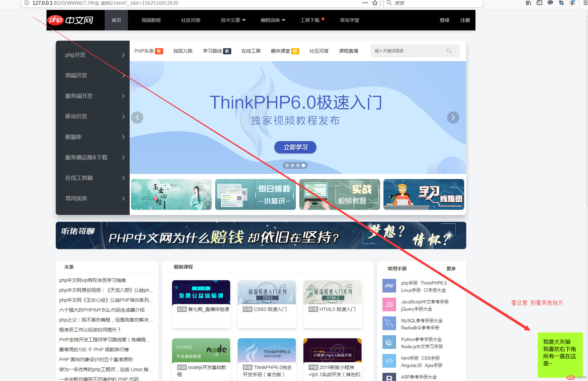The height and width of the screenshot is (381, 588).
Task: Expand the 移动开发 sidebar category
Action: coord(93,117)
